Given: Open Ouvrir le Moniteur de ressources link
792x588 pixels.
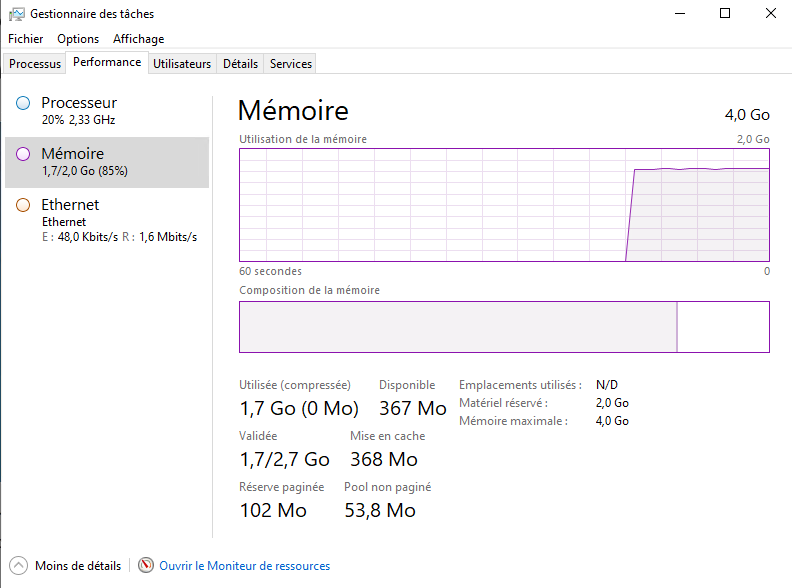Looking at the screenshot, I should coord(244,566).
